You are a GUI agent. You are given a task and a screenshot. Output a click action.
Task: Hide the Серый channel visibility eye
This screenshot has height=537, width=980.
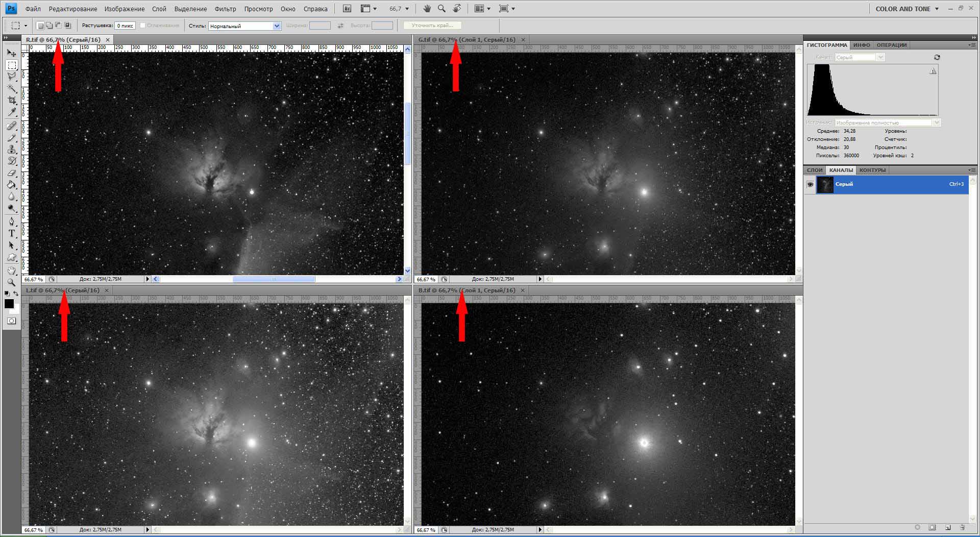810,184
